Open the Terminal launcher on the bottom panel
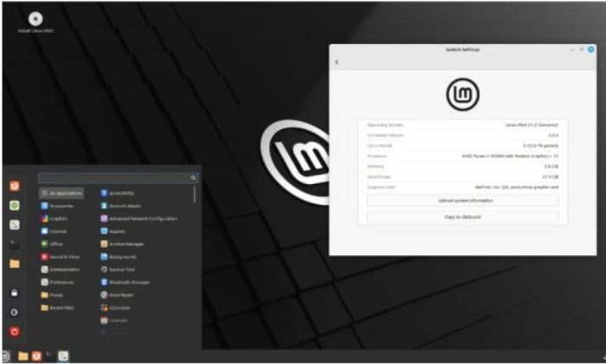This screenshot has height=364, width=606. (x=49, y=356)
